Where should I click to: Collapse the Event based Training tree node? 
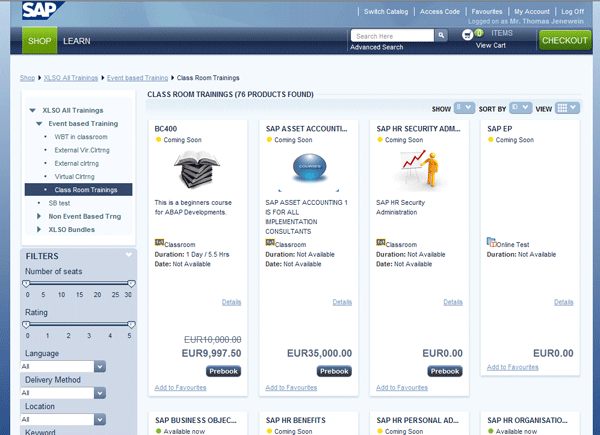(x=39, y=124)
